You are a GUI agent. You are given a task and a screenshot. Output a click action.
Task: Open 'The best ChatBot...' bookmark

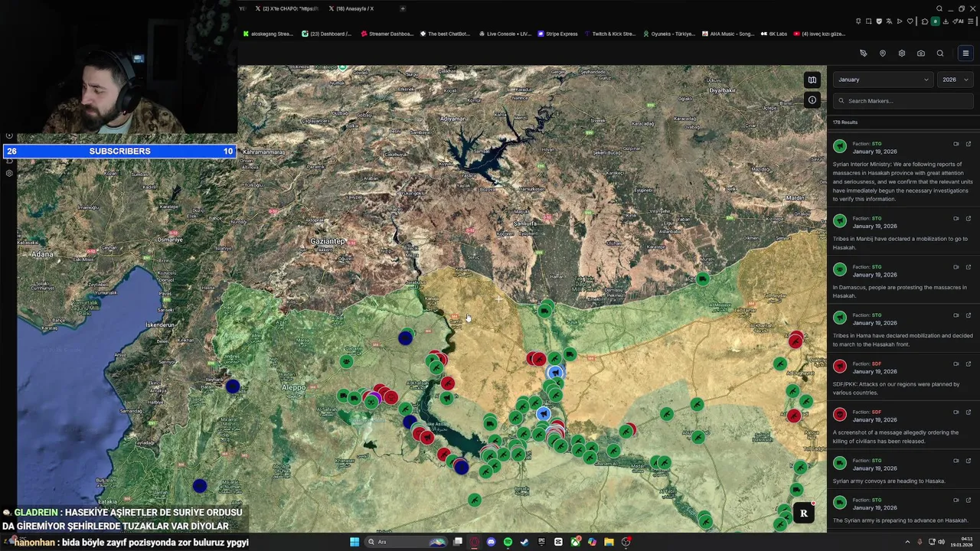coord(445,34)
